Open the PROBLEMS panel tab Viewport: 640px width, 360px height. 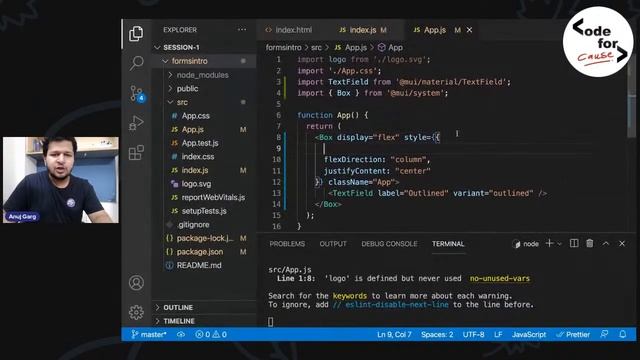287,244
